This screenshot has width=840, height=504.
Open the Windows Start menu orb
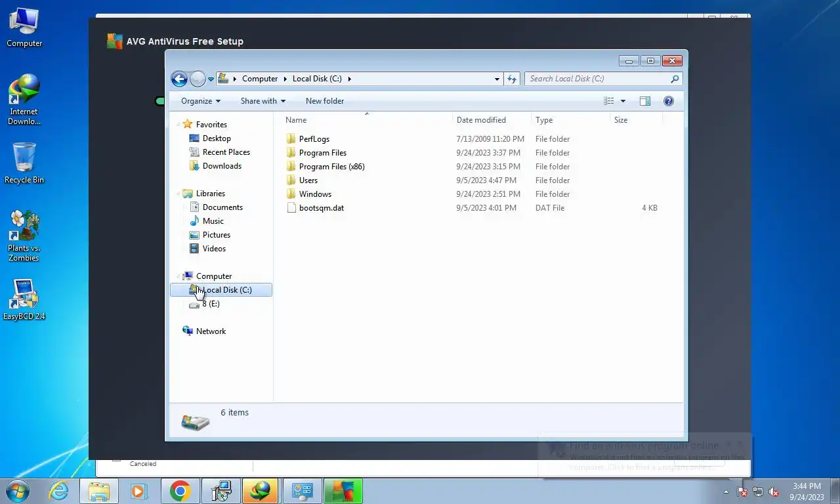point(17,490)
